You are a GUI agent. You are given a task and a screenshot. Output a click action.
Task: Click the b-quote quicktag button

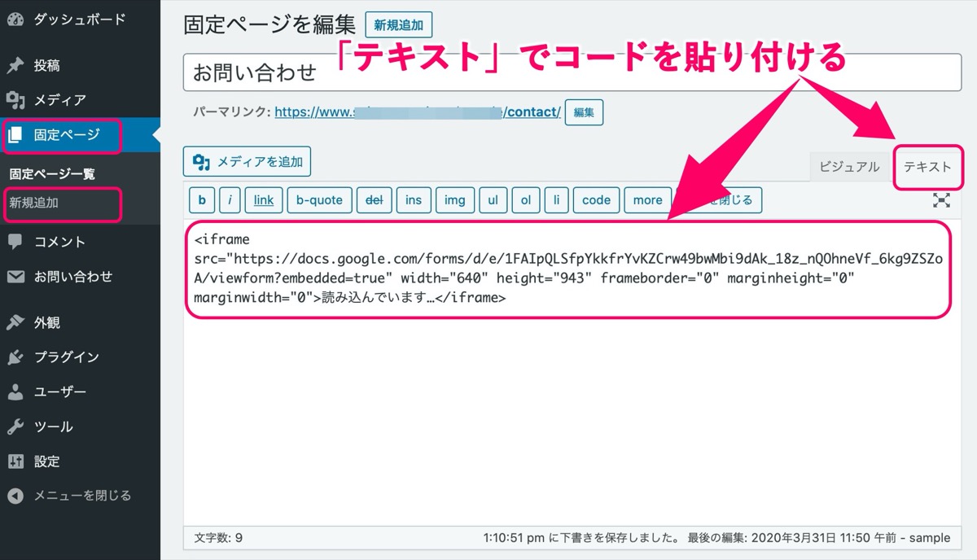click(319, 200)
